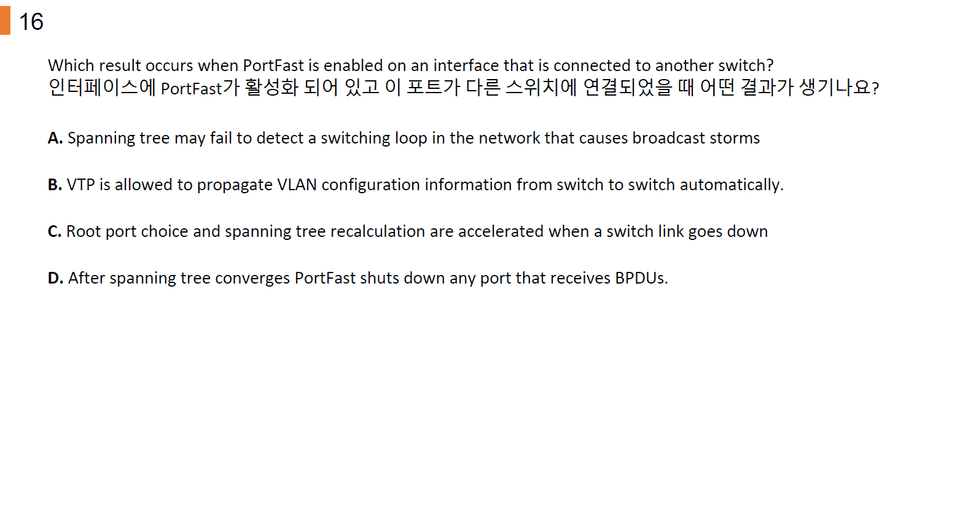
Task: Click the question number 16
Action: [x=31, y=21]
